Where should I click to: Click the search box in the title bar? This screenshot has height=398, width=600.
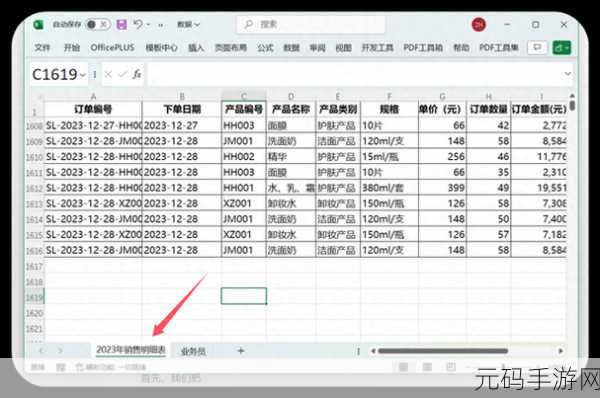click(311, 24)
